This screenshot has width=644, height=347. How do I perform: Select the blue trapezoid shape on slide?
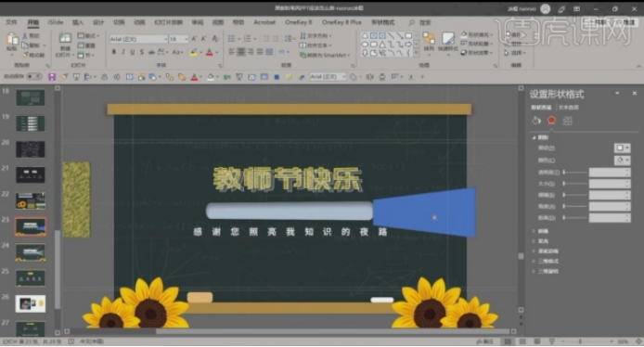tap(424, 212)
